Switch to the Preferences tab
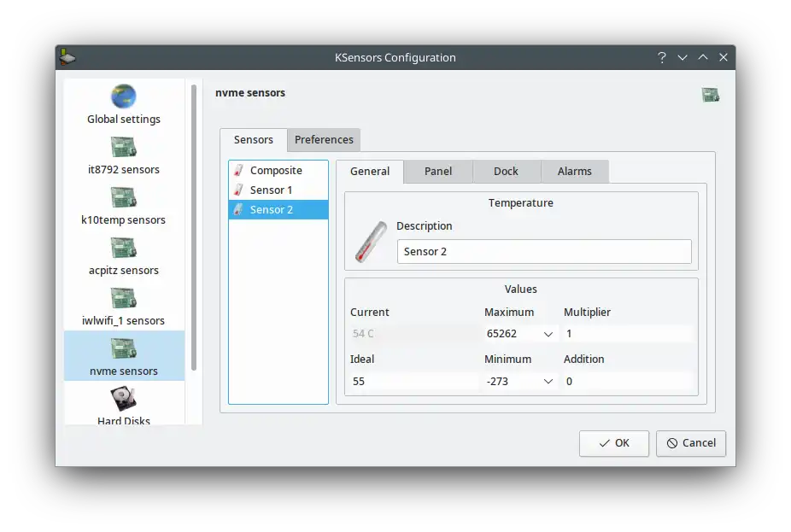This screenshot has width=791, height=532. point(324,140)
